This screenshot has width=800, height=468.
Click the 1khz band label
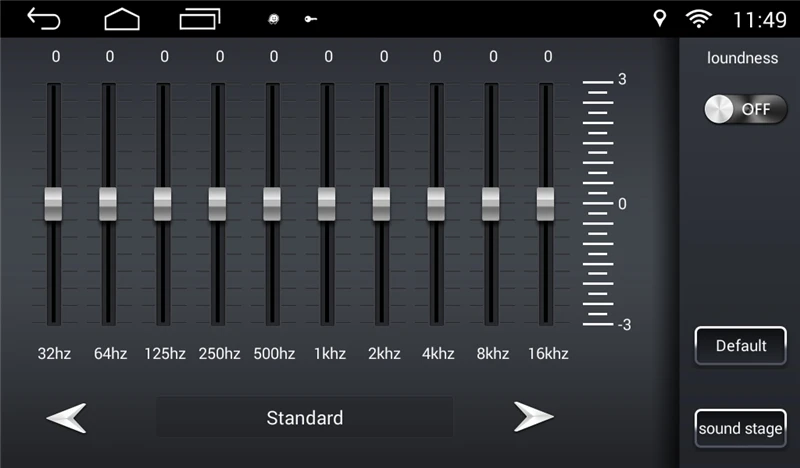(330, 353)
